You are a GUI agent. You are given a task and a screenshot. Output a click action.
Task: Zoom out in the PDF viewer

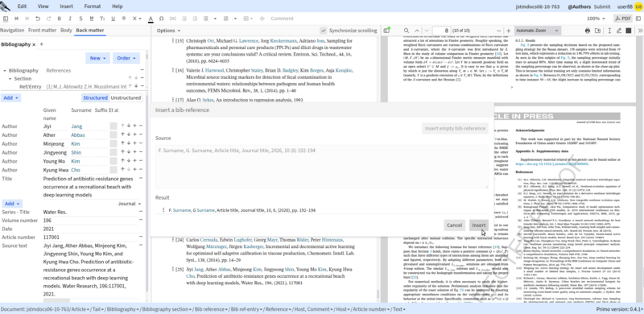pos(498,31)
